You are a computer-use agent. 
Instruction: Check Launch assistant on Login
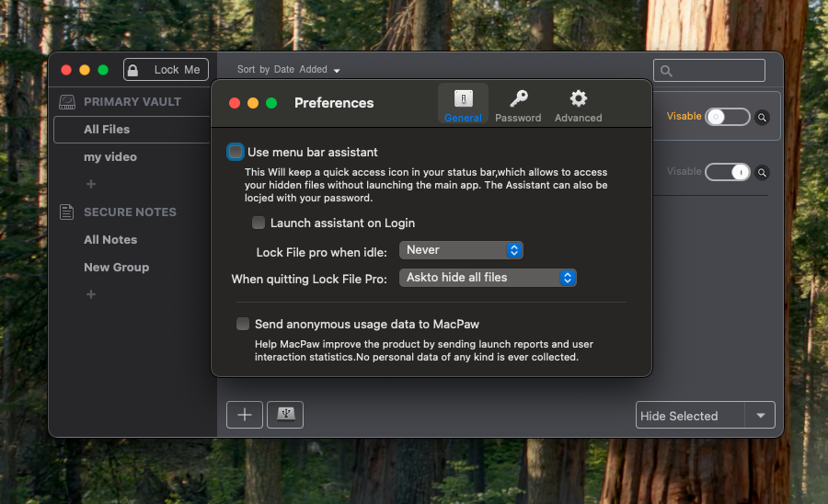(259, 223)
